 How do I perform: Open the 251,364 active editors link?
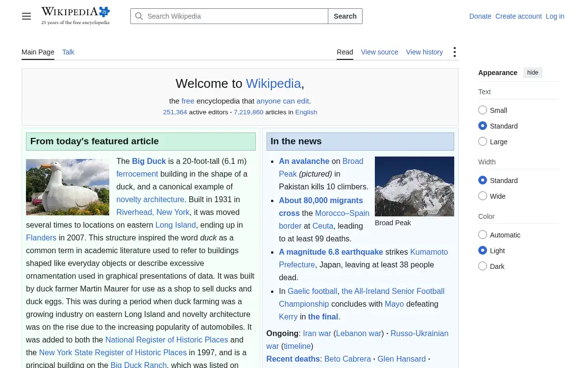pos(175,112)
